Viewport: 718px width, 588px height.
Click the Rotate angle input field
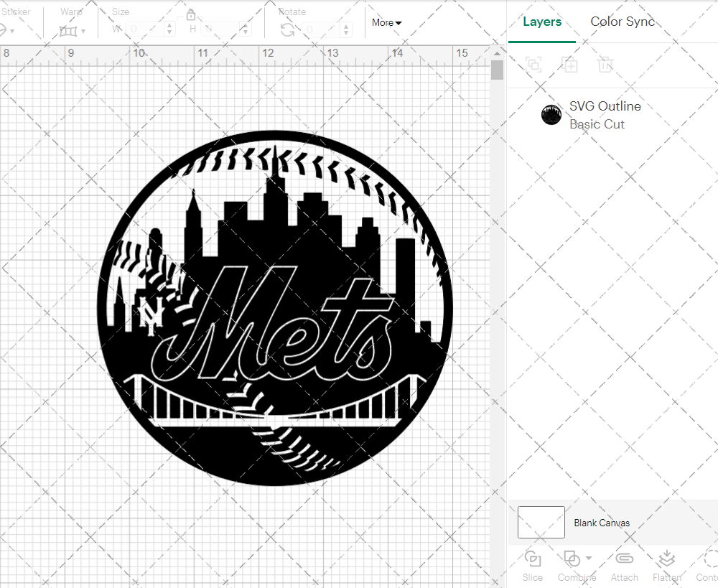[323, 29]
